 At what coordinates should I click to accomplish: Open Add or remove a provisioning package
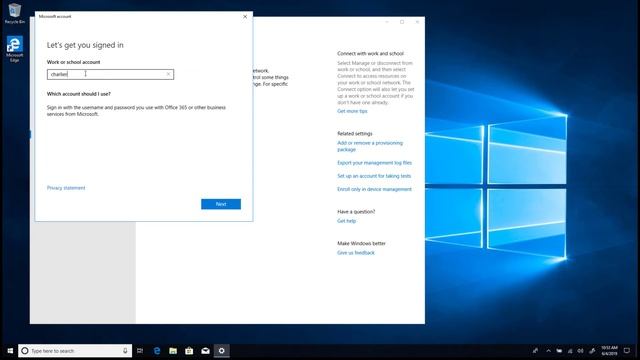370,146
